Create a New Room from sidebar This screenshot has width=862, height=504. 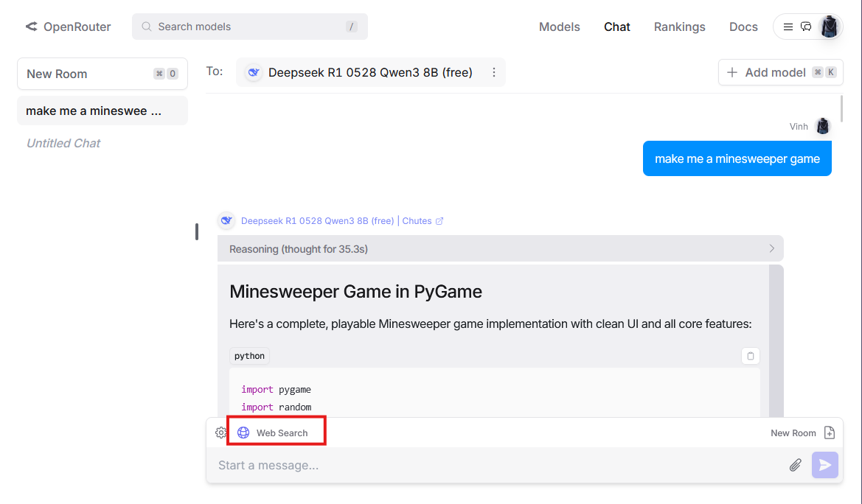point(102,74)
